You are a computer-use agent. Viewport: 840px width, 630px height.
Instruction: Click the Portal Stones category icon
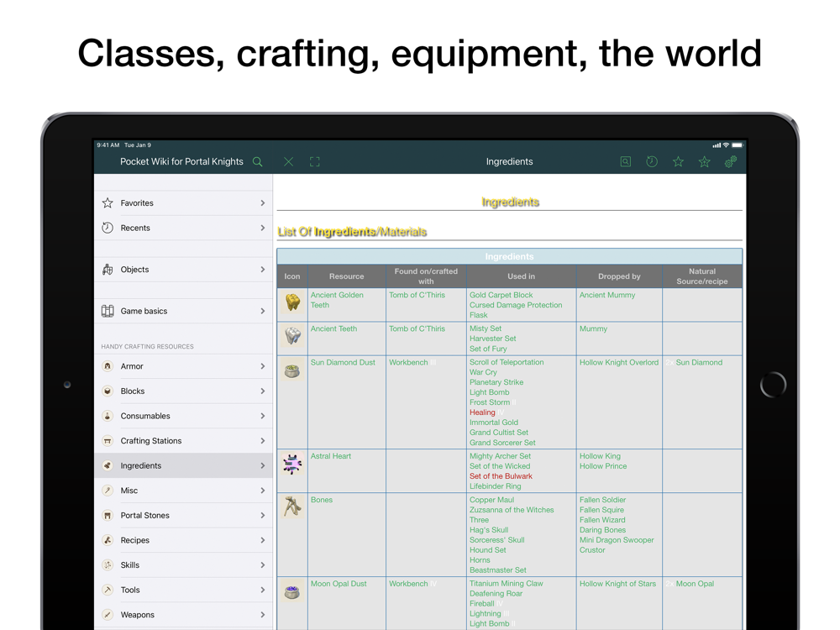pyautogui.click(x=108, y=516)
